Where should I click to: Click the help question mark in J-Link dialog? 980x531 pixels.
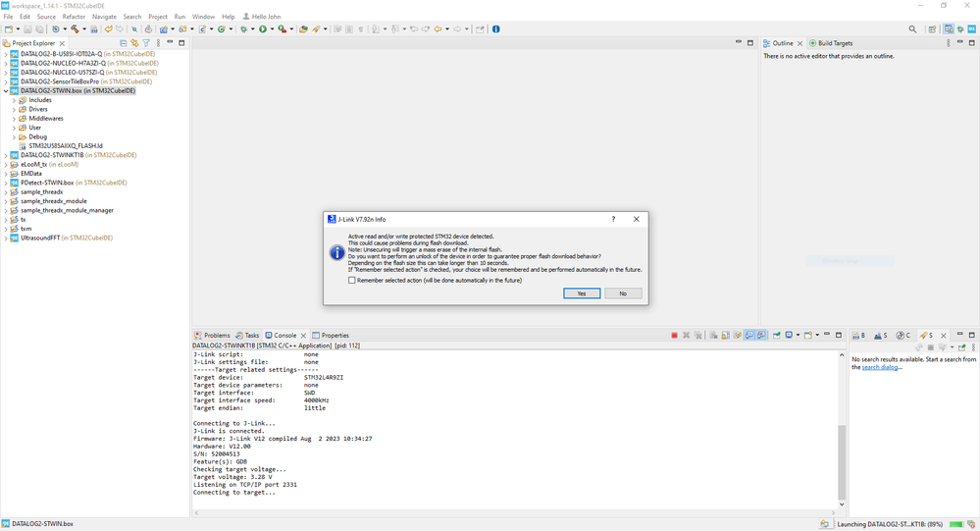pyautogui.click(x=613, y=219)
